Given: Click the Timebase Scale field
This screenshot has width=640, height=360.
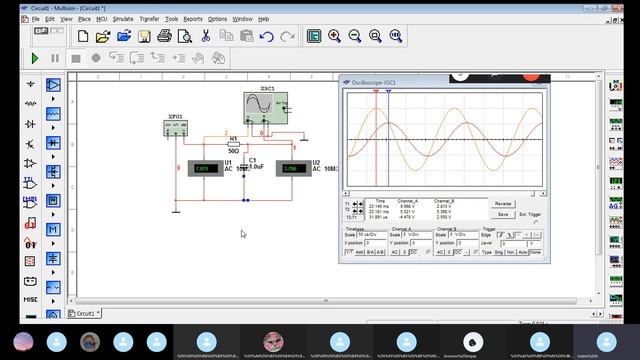Looking at the screenshot, I should 372,235.
